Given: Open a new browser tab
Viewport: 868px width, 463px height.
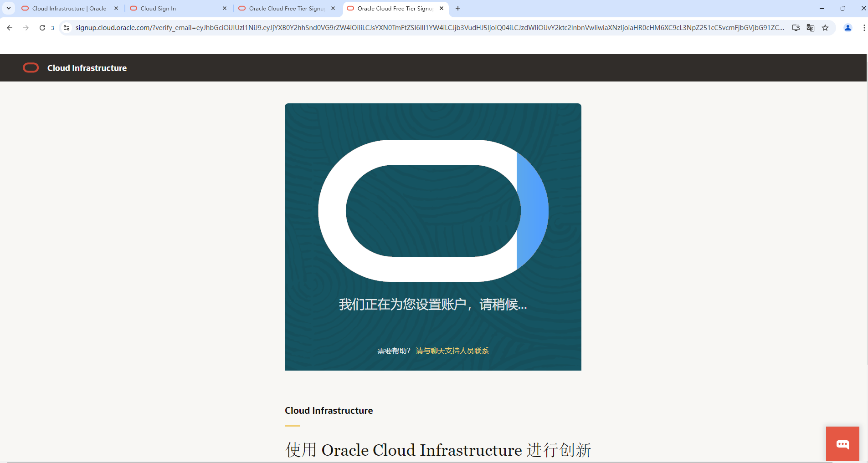Looking at the screenshot, I should pos(458,8).
